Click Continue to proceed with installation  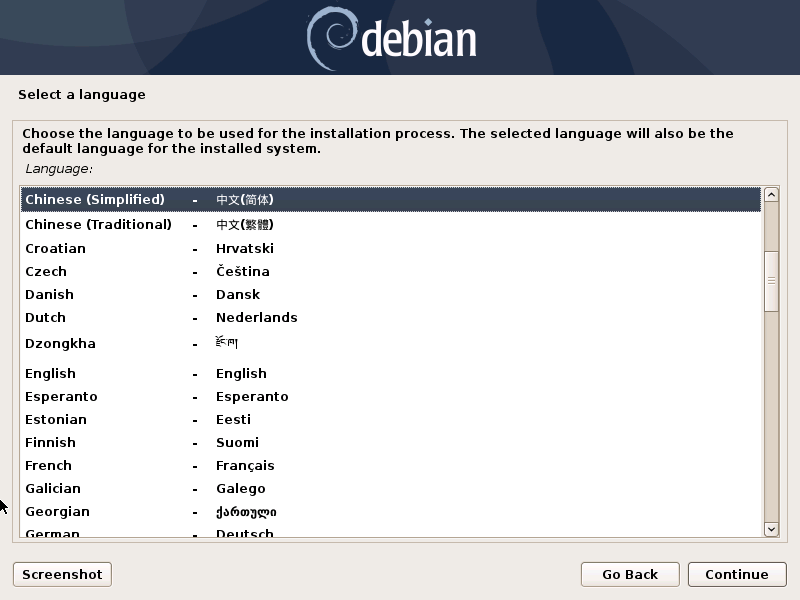[737, 574]
